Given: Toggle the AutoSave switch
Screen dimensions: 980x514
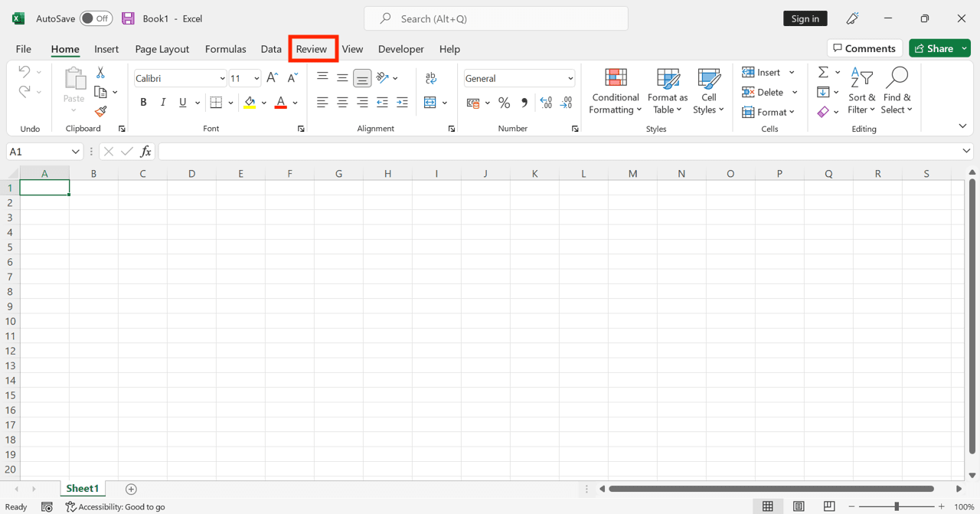Looking at the screenshot, I should [x=96, y=18].
